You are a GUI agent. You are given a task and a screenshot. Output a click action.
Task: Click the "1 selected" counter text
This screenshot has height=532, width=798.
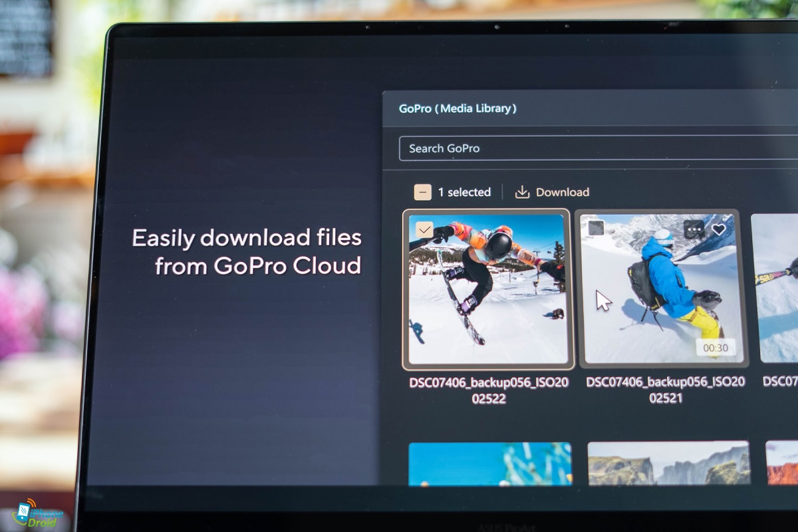pyautogui.click(x=464, y=192)
